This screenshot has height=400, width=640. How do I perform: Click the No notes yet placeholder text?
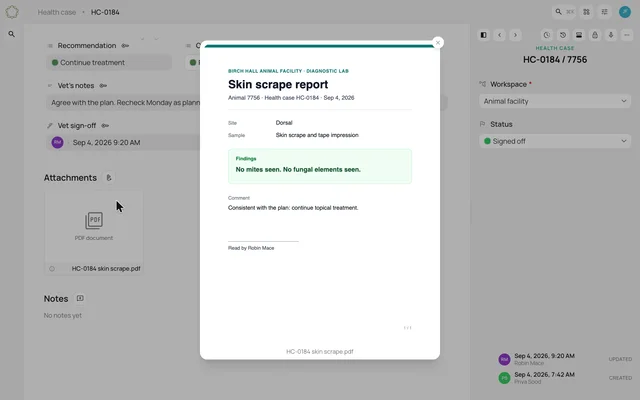click(x=62, y=316)
